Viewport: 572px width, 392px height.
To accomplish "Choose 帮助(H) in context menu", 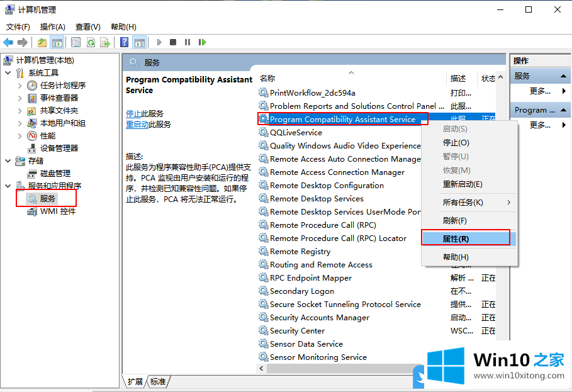I will pos(469,257).
